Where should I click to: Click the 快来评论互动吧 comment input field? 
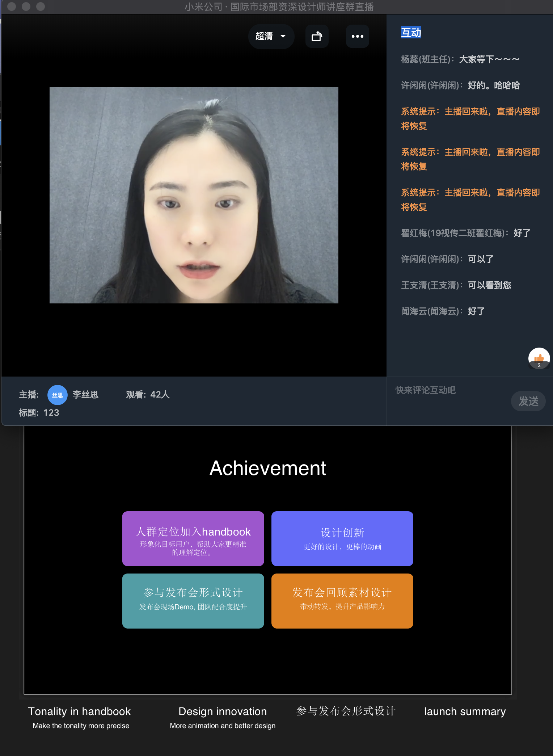coord(449,391)
